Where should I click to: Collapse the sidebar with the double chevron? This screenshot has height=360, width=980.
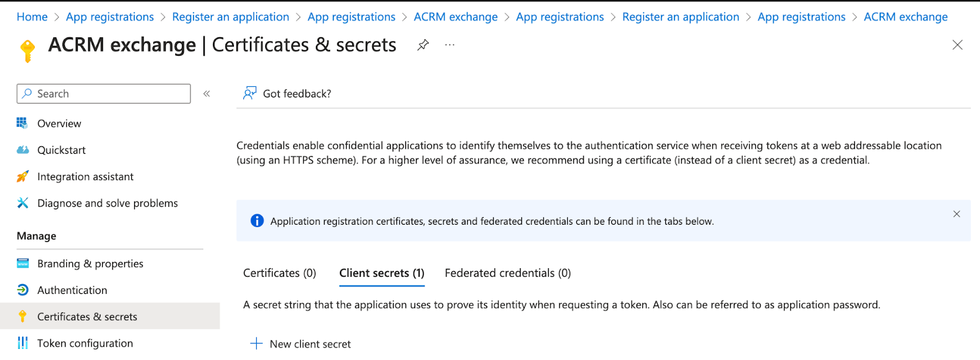click(x=206, y=94)
